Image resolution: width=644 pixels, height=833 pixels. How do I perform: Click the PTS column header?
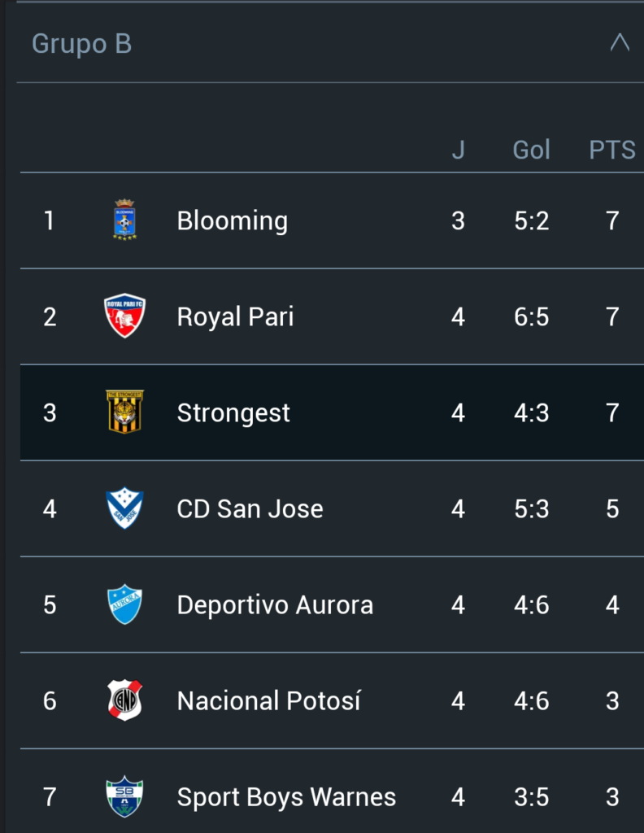(x=611, y=150)
